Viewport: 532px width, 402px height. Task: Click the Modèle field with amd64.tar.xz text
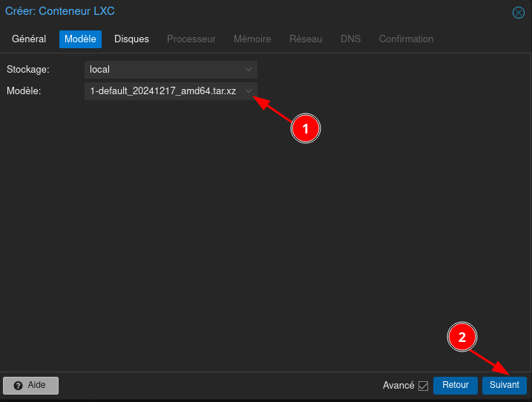coord(163,91)
